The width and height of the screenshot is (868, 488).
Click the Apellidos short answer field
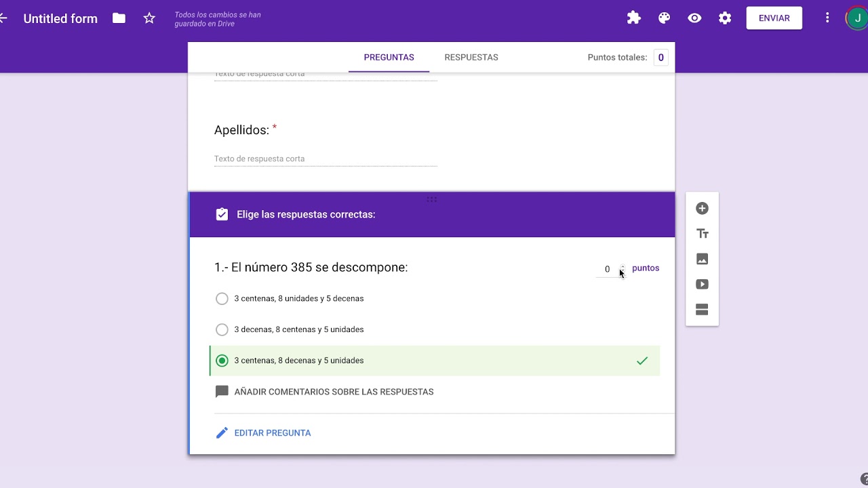point(325,159)
